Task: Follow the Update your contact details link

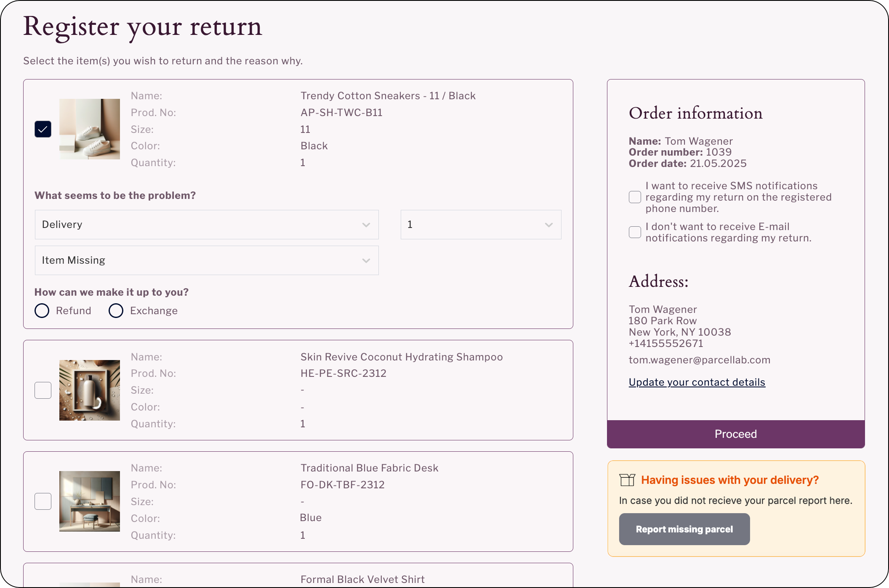Action: pos(697,382)
